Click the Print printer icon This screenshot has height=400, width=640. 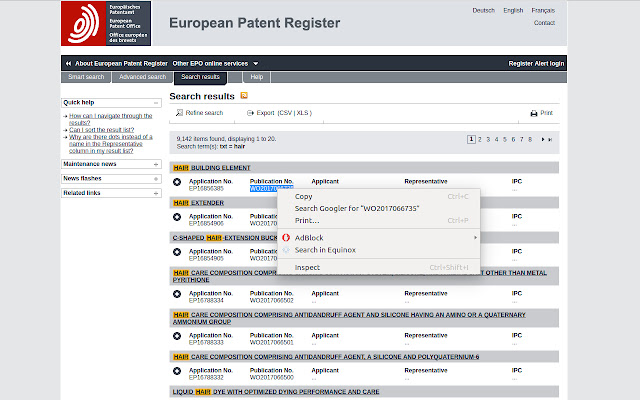(x=534, y=114)
